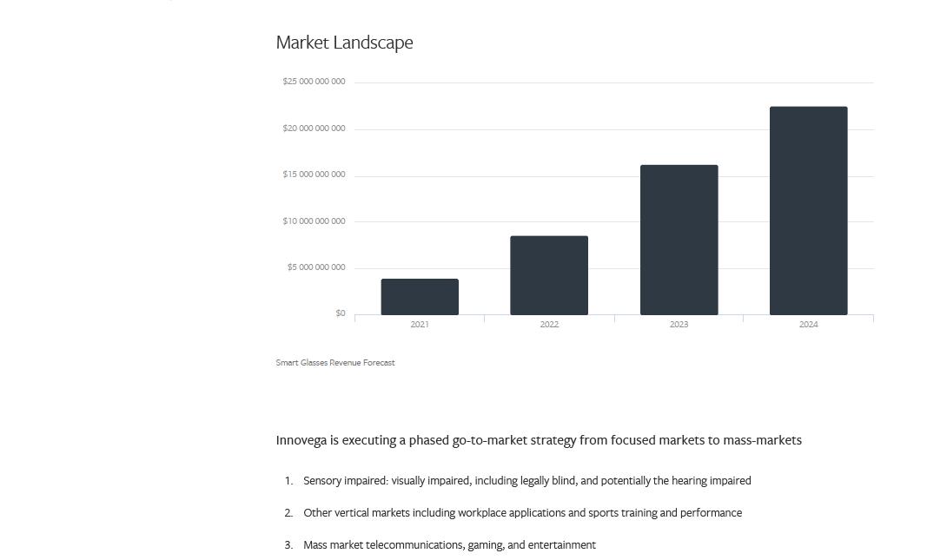Click the Market Landscape heading
Viewport: 947px width, 560px height.
(x=344, y=43)
